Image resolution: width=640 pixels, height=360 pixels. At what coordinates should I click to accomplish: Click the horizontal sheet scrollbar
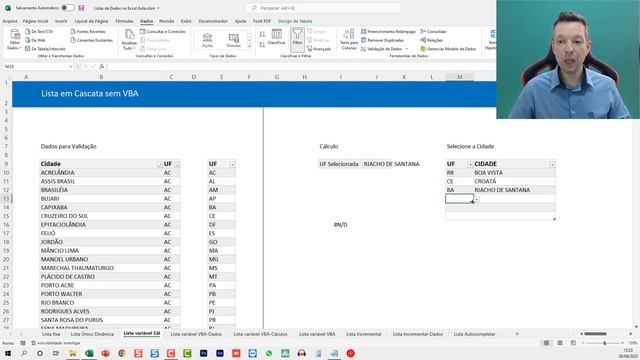(595, 334)
